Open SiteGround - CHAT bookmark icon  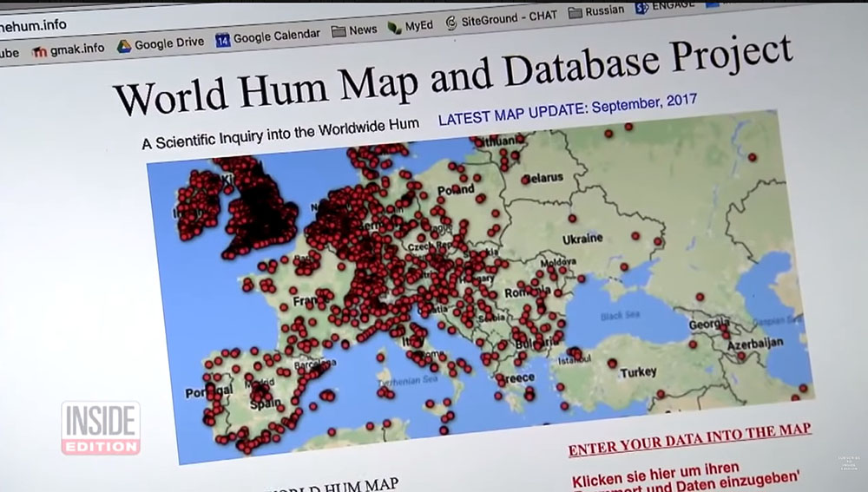pyautogui.click(x=451, y=23)
